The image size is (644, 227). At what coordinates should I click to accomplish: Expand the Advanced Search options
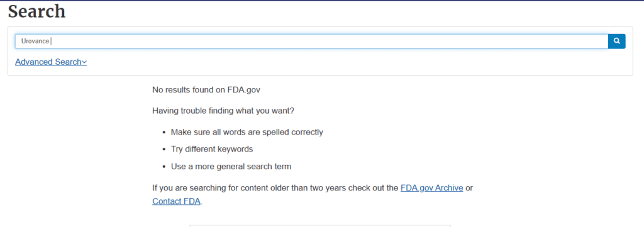51,62
